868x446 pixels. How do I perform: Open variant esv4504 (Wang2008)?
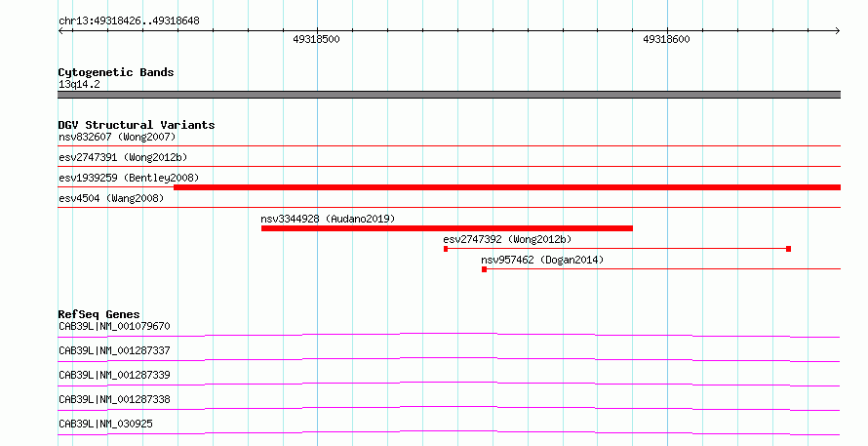pos(111,198)
